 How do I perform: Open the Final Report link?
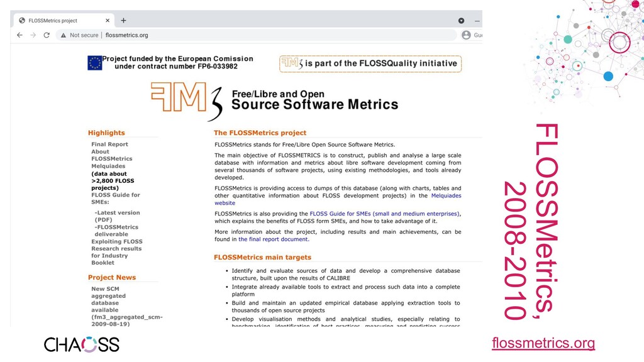tap(109, 145)
